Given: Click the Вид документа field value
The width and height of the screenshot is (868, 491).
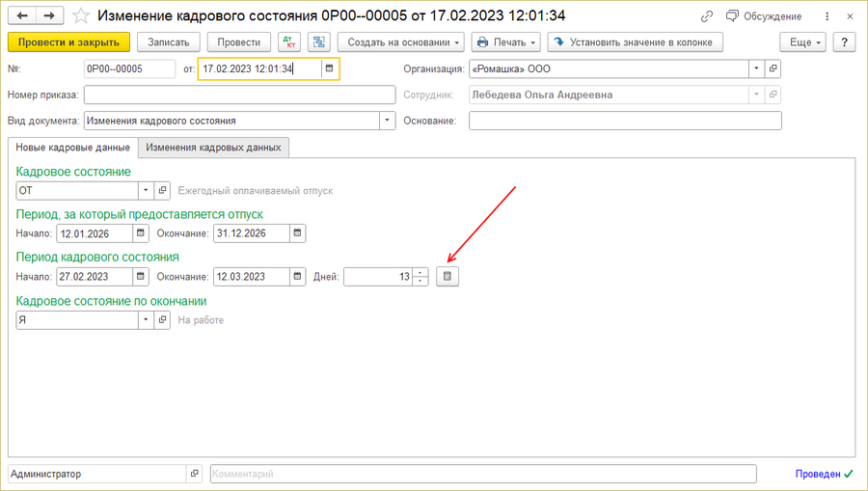Looking at the screenshot, I should (231, 121).
